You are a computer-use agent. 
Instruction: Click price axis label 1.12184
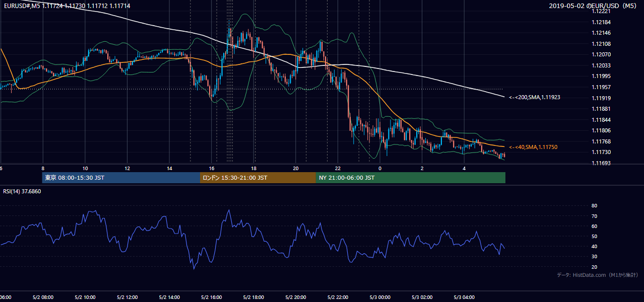[x=601, y=22]
